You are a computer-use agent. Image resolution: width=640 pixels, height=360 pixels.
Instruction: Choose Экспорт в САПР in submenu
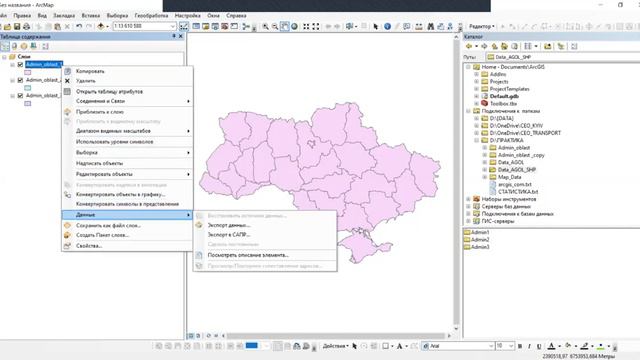click(265, 235)
